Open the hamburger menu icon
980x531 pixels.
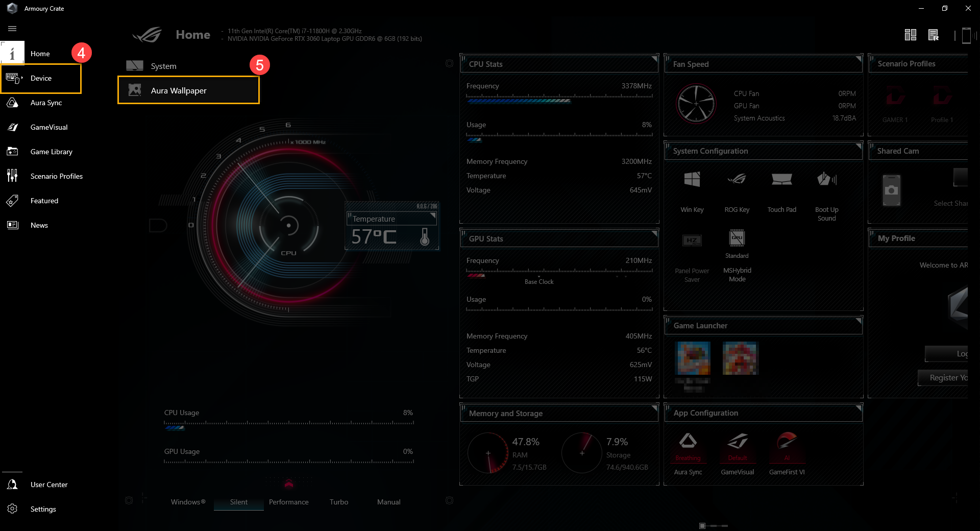coord(12,29)
